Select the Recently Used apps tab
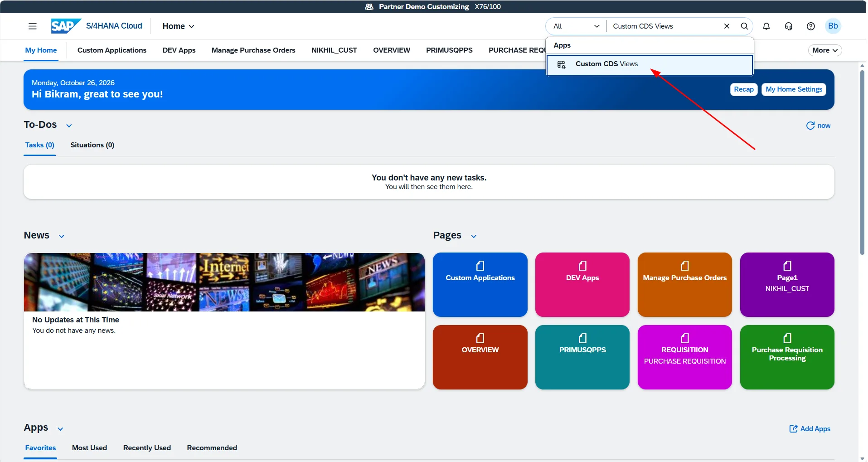This screenshot has width=868, height=462. [x=147, y=448]
